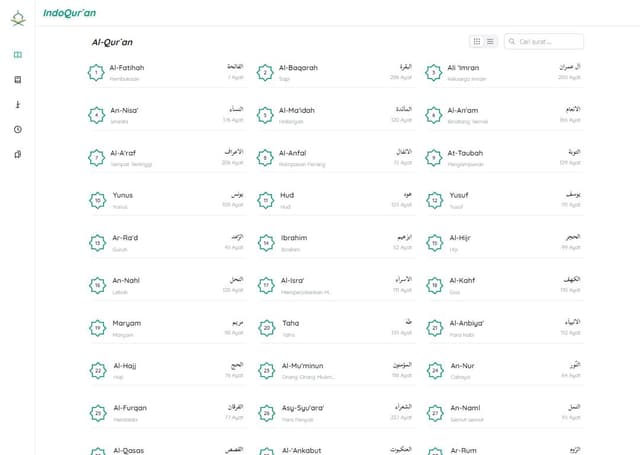Click the IndoQur'an logo icon

[x=18, y=18]
